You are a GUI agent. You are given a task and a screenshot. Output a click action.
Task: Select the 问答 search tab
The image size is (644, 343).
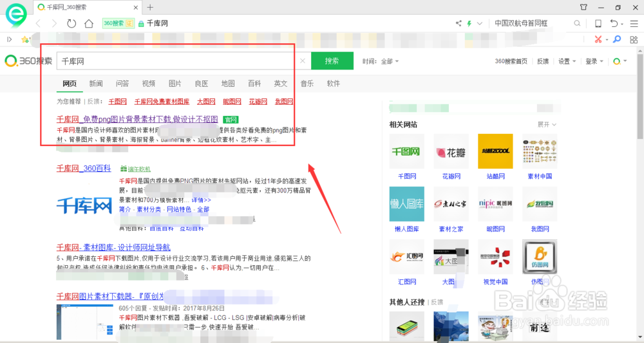pos(122,83)
